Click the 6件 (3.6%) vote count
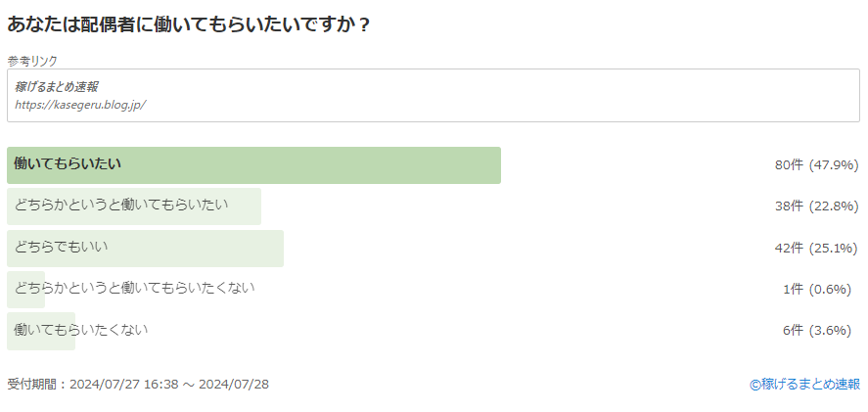The image size is (868, 412). [816, 331]
